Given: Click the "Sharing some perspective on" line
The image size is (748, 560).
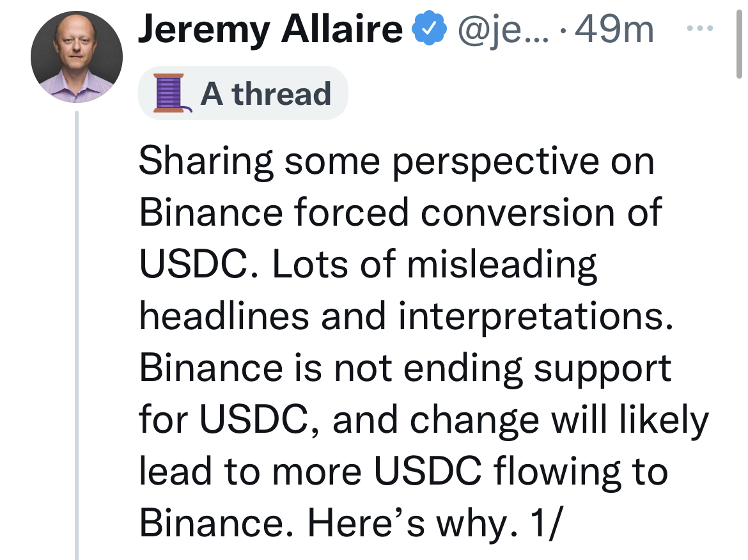Looking at the screenshot, I should coord(396,161).
